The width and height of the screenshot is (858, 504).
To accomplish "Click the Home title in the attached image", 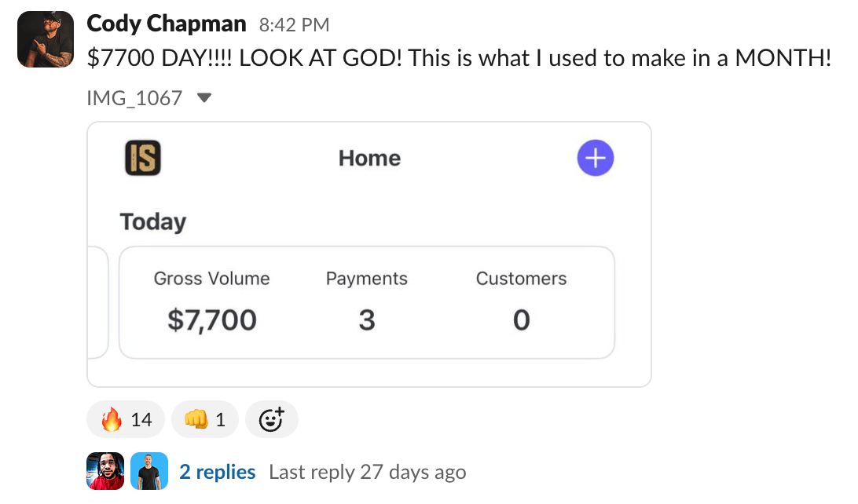I will tap(369, 158).
